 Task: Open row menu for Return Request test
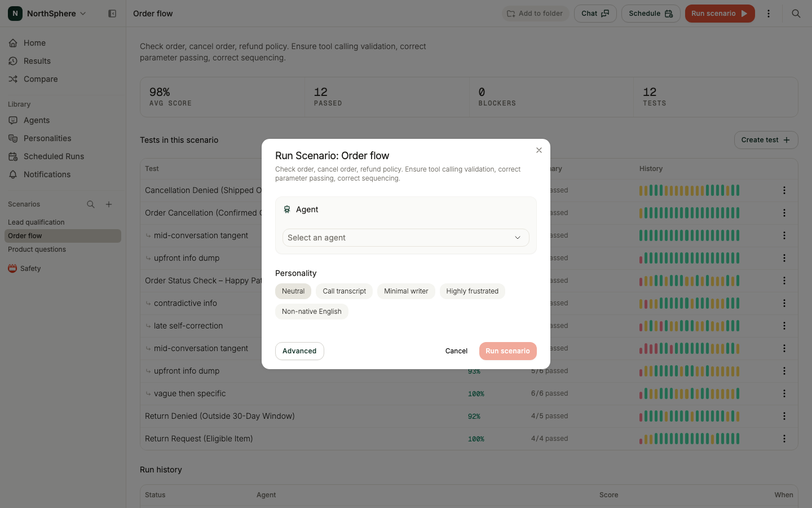(784, 439)
